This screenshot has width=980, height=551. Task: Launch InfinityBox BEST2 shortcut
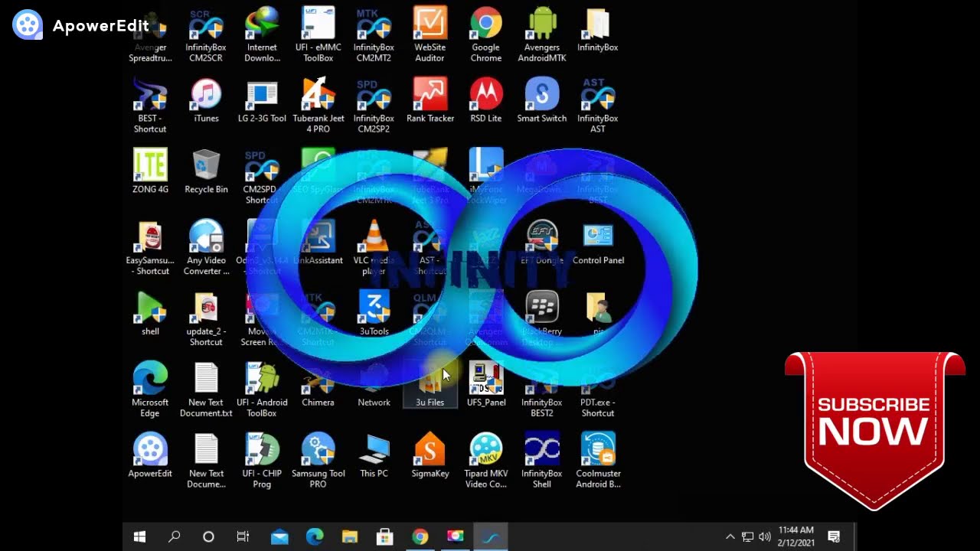coord(541,390)
